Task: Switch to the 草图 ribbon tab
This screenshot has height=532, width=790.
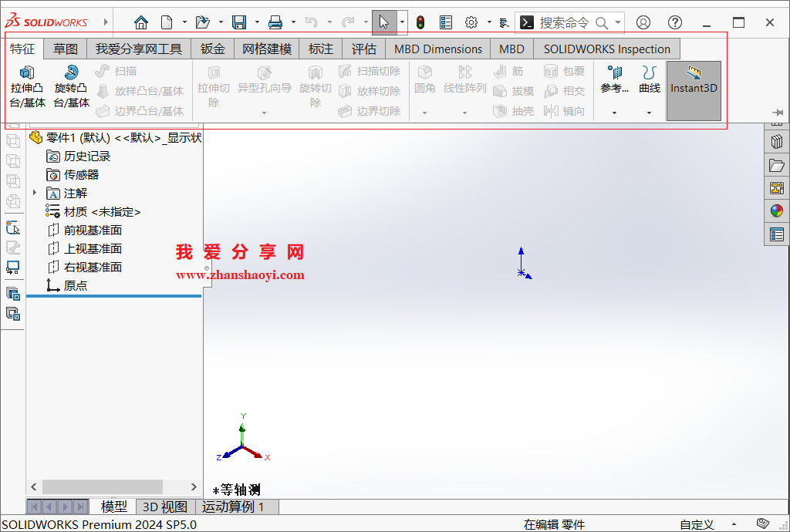Action: [66, 49]
